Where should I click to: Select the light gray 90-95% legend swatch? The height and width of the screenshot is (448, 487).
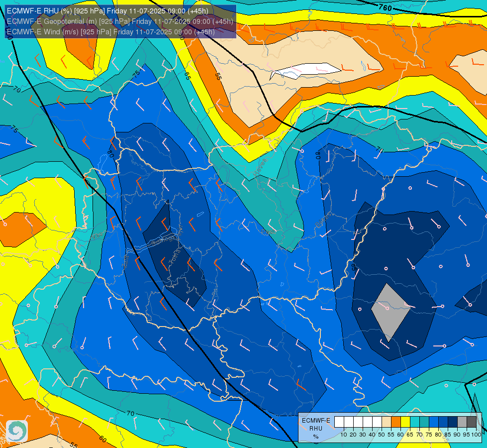point(462,422)
